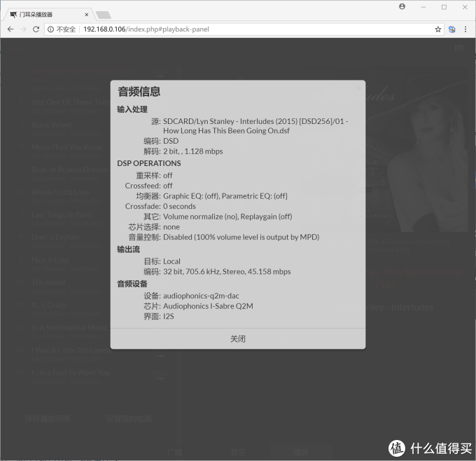Screen dimensions: 476x461
Task: Switch to 播放 bottom tab
Action: [301, 453]
